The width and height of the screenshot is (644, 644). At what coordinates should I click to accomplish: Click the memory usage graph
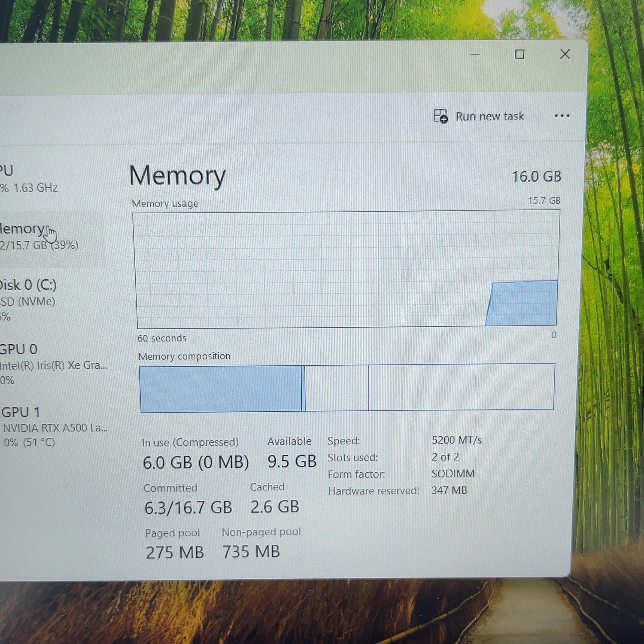point(346,269)
